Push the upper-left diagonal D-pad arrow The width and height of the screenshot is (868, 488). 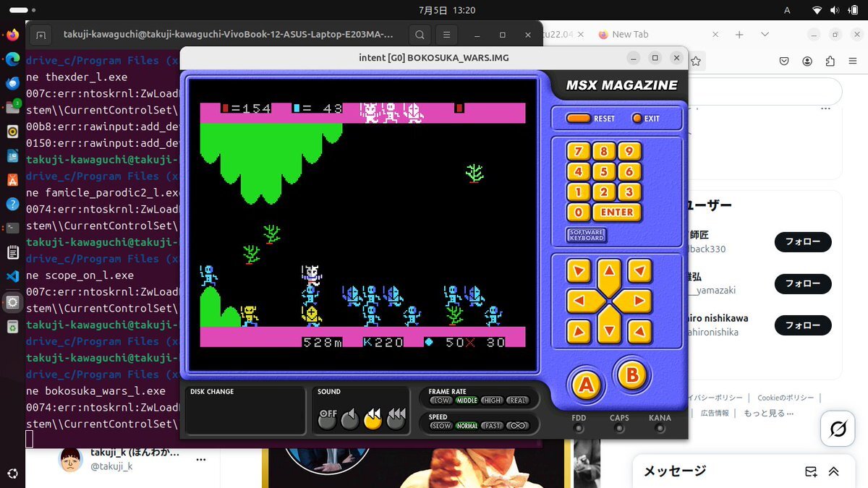pos(579,271)
